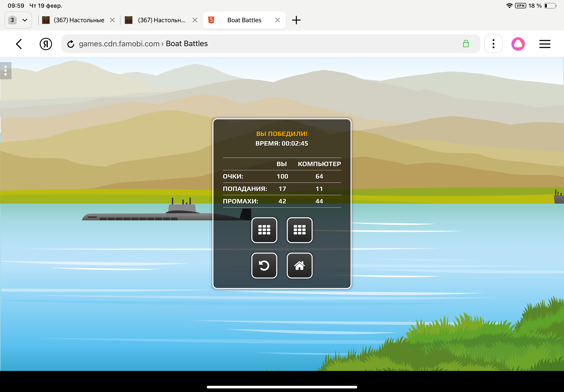Screen dimensions: 564x392
Task: Add a new browser tab
Action: [x=296, y=20]
